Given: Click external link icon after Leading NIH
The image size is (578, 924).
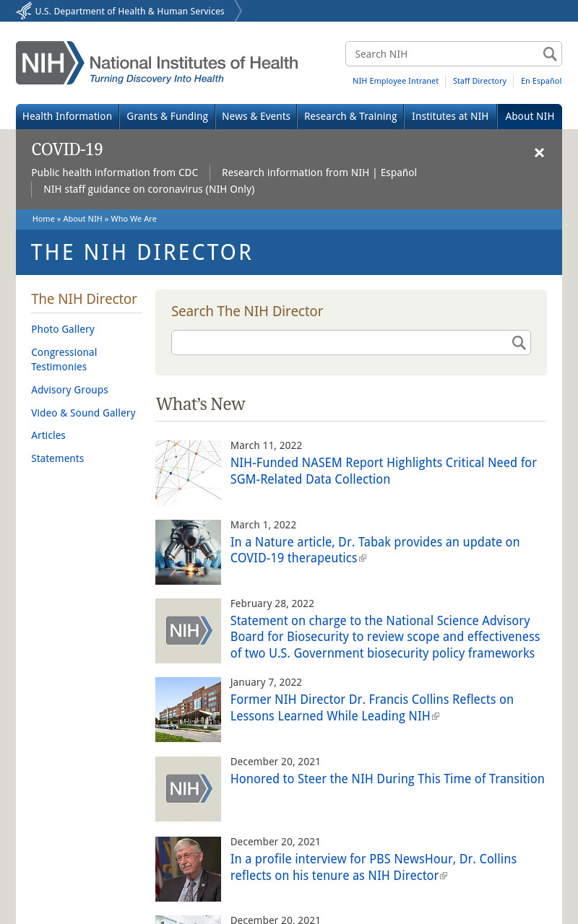Looking at the screenshot, I should pyautogui.click(x=436, y=717).
